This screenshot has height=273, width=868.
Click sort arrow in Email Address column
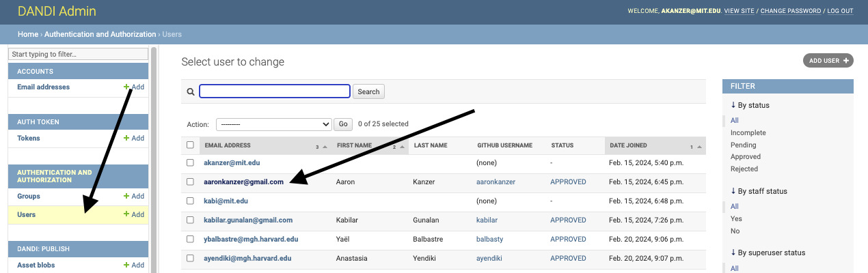pyautogui.click(x=325, y=146)
